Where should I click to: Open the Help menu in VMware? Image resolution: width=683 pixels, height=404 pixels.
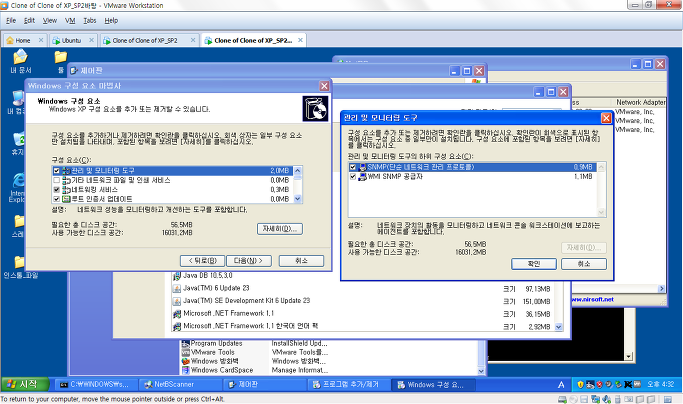pos(111,20)
